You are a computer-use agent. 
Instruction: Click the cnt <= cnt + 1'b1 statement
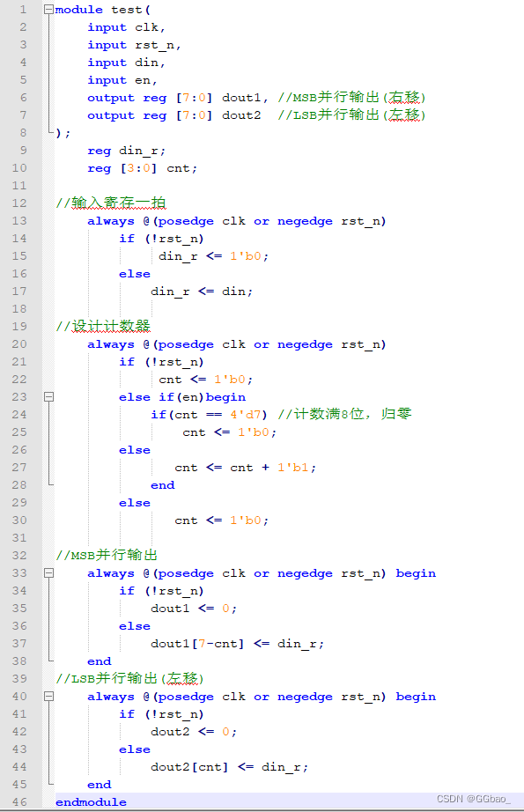(246, 467)
